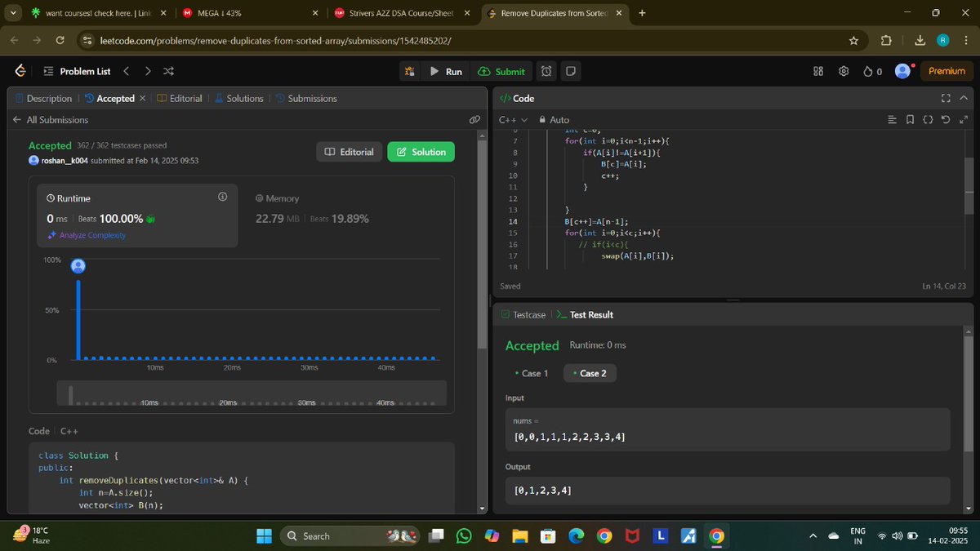The image size is (980, 551).
Task: Open LeetCode settings gear
Action: (x=844, y=71)
